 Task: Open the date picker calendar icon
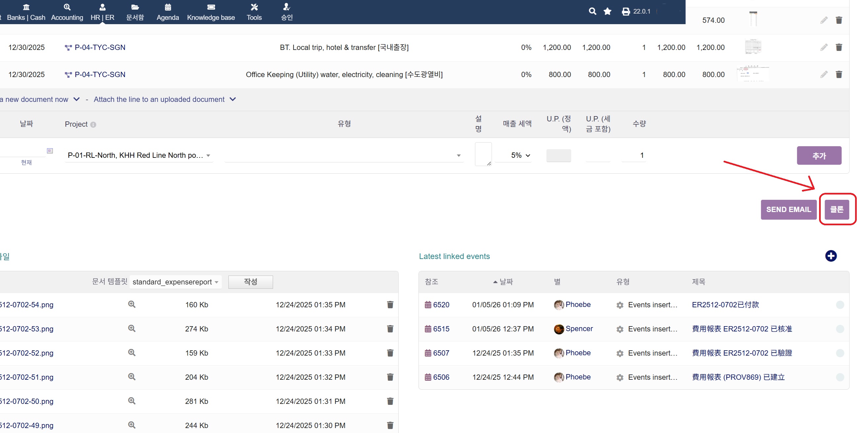(50, 151)
